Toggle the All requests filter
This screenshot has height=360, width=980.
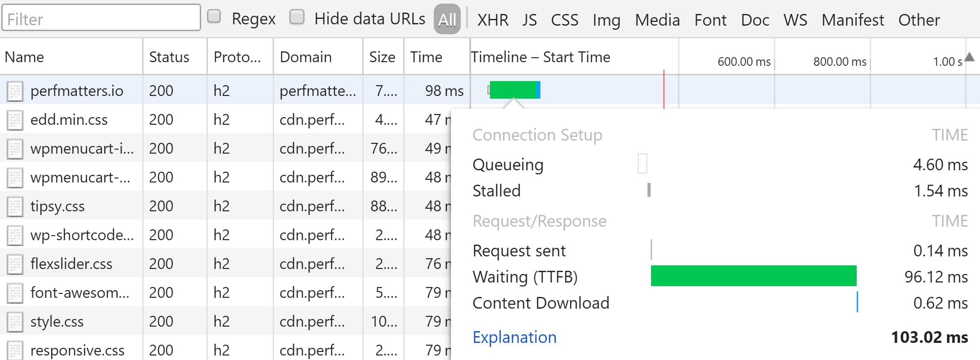coord(447,18)
